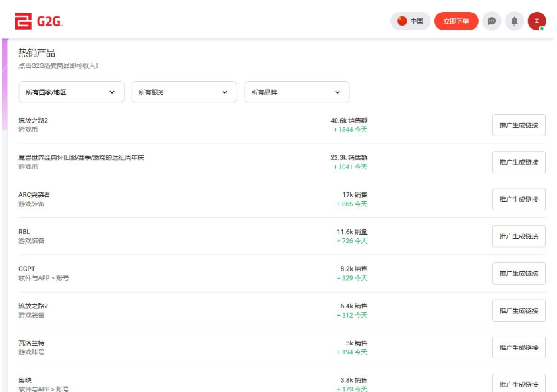
Task: Expand the 所有品牌 dropdown
Action: pos(297,92)
